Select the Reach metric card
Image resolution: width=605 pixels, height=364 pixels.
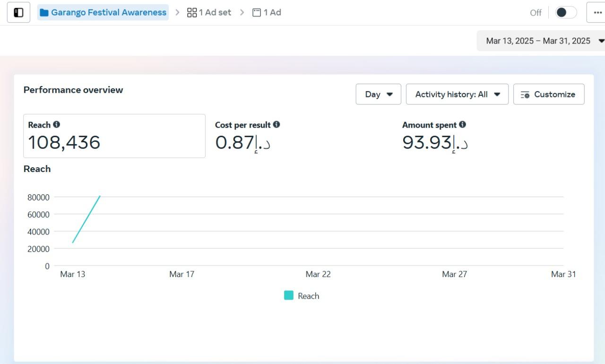click(114, 136)
